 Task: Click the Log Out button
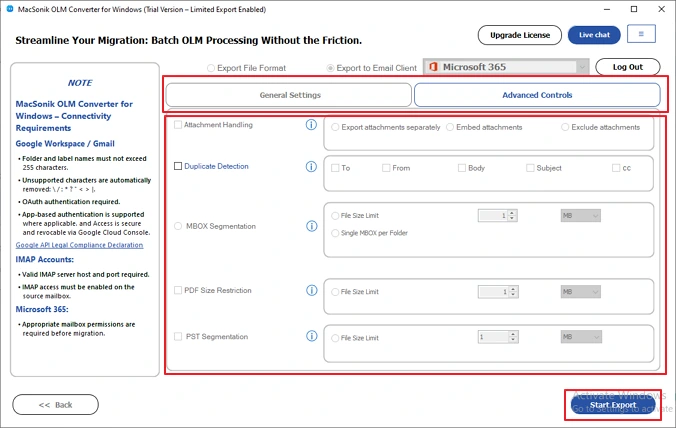628,67
